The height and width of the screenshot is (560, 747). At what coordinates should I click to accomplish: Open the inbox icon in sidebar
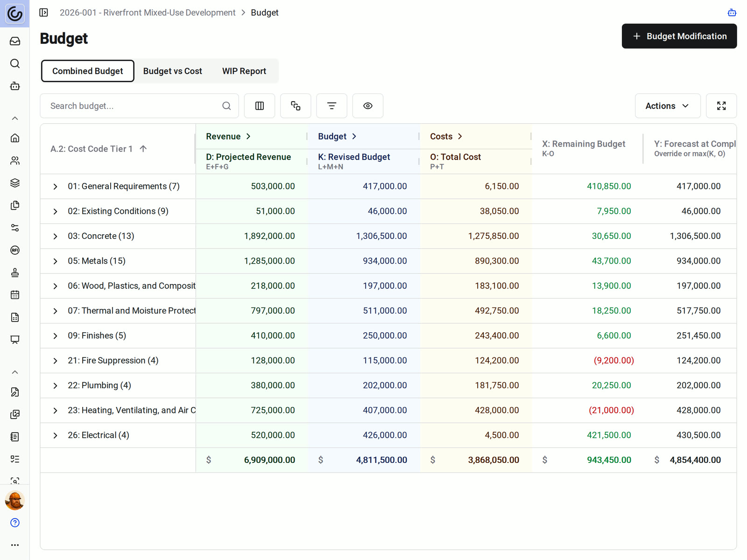tap(15, 41)
